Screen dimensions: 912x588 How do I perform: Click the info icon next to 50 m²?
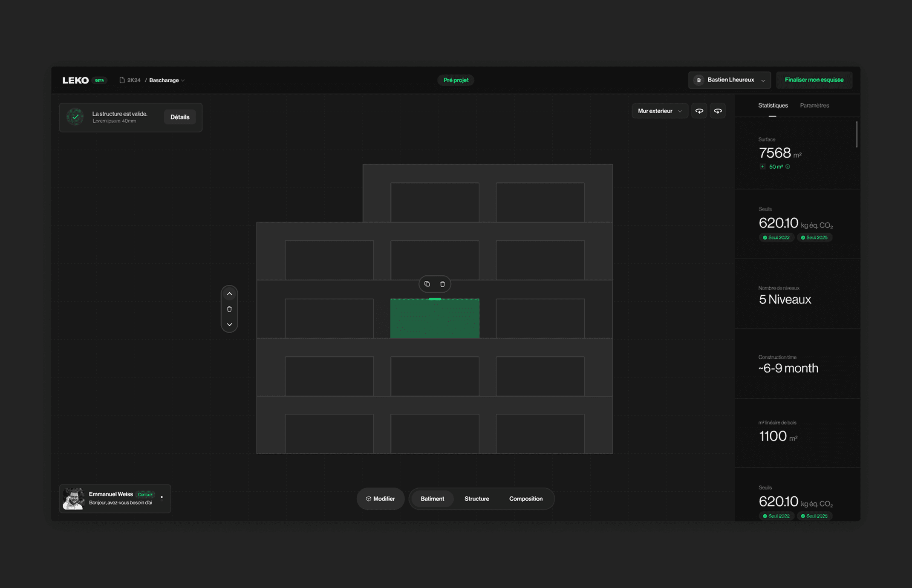coord(788,167)
